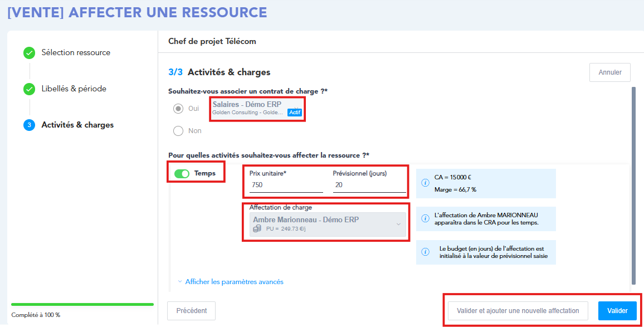
Task: Click info icon beside the budget initialisé note
Action: point(425,252)
